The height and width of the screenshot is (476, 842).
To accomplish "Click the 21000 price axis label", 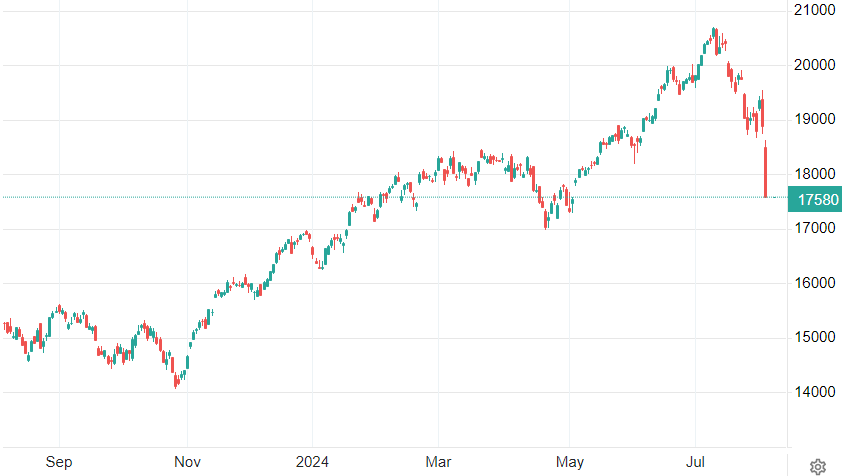I will point(814,10).
